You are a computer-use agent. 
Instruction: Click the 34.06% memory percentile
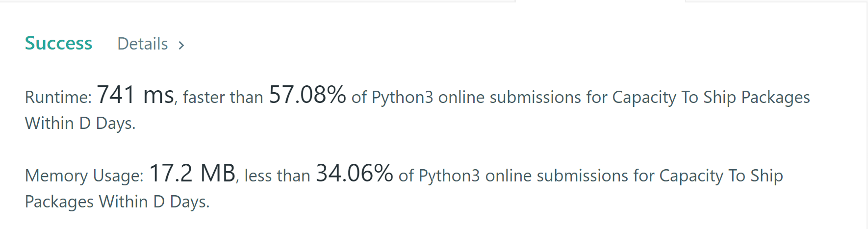click(354, 174)
